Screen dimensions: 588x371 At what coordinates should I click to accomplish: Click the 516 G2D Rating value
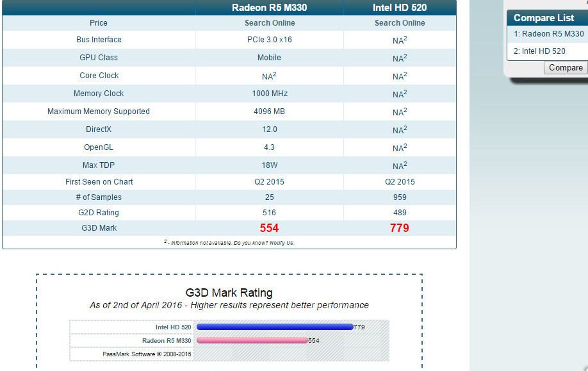click(269, 213)
